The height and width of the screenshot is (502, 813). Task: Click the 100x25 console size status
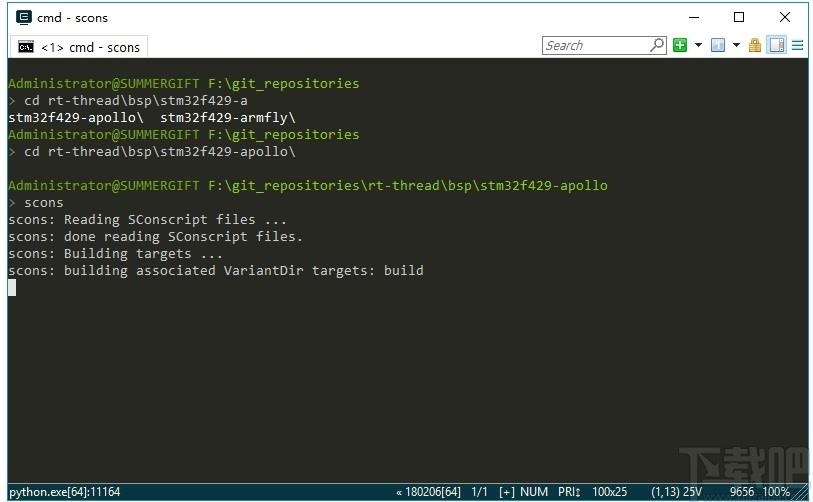[609, 492]
